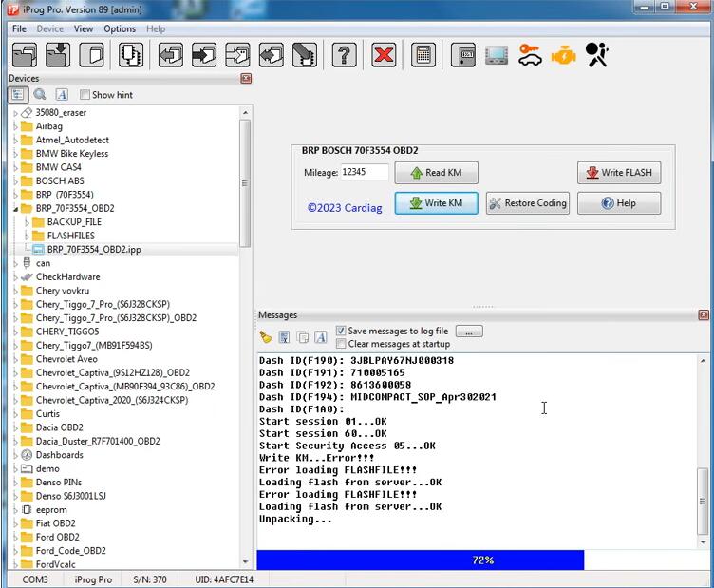Click the airbag passenger toolbar icon
Image resolution: width=714 pixels, height=588 pixels.
click(597, 55)
